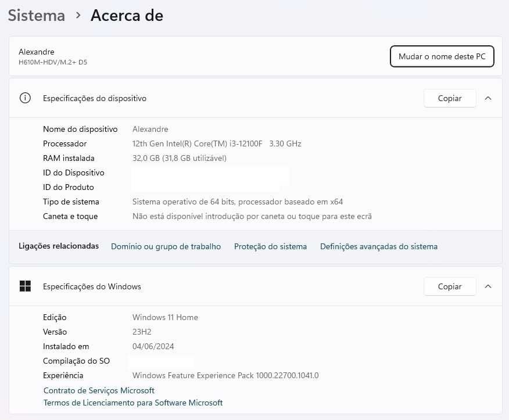The width and height of the screenshot is (509, 420).
Task: Click the breadcrumb arrow after Sistema
Action: point(78,15)
